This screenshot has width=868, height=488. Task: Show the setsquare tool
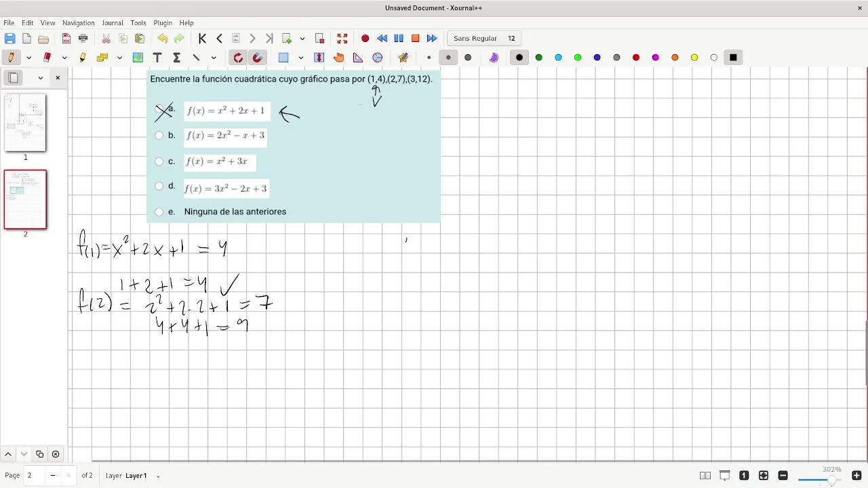pos(358,58)
